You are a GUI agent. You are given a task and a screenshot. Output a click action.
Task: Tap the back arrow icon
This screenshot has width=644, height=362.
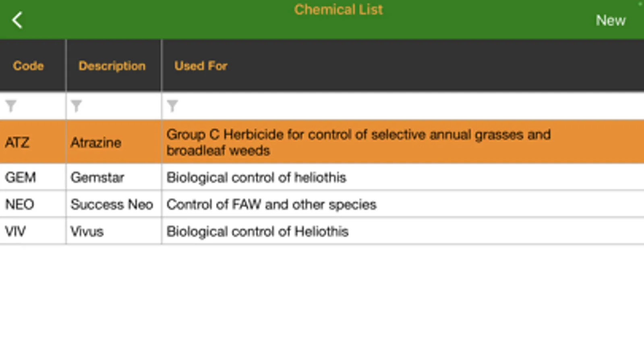[x=17, y=20]
